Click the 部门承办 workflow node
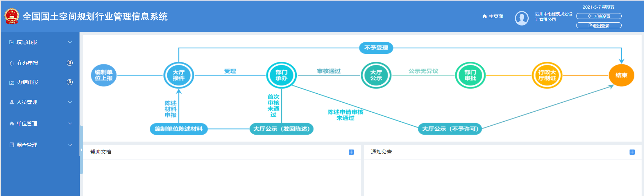The height and width of the screenshot is (196, 644). (x=281, y=75)
